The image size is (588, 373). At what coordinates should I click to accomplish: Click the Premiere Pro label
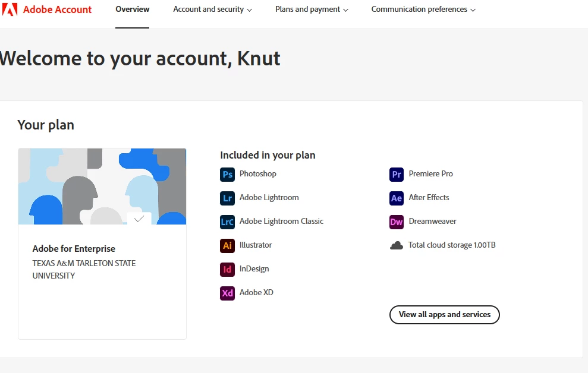point(431,174)
